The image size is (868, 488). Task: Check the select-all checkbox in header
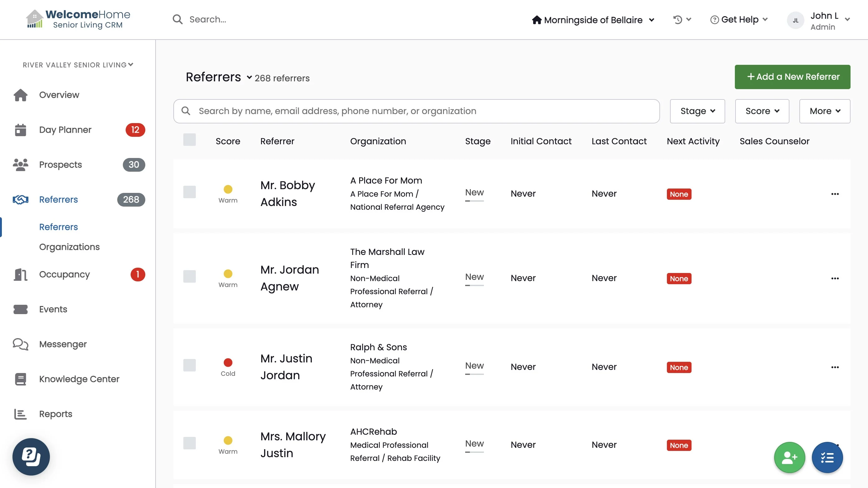point(189,140)
